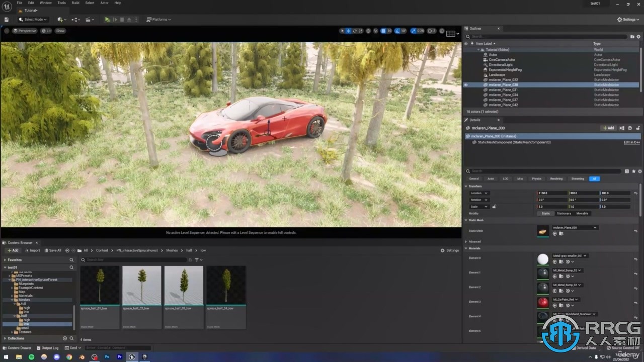Viewport: 644px width, 362px height.
Task: Click the Show button in viewport
Action: click(60, 31)
